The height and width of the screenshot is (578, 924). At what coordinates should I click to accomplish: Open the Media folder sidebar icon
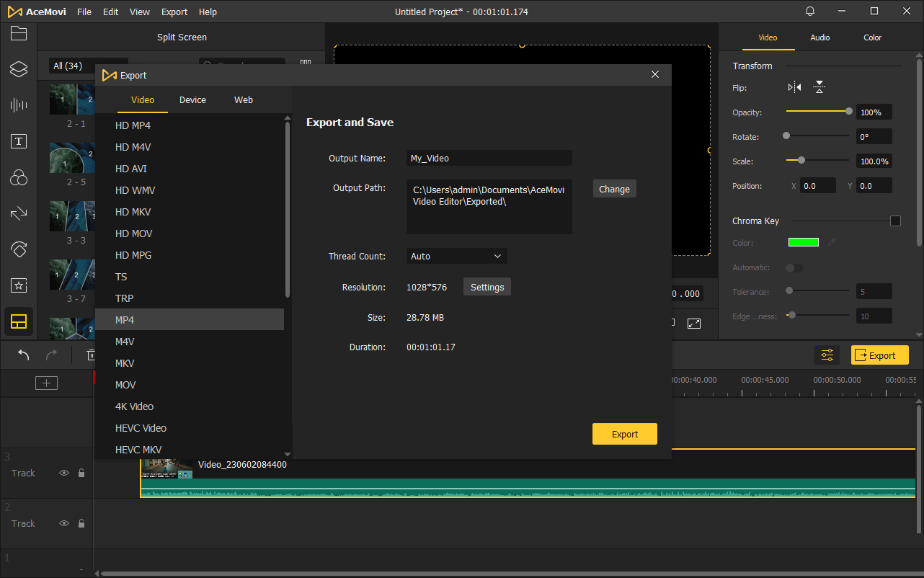(x=19, y=33)
